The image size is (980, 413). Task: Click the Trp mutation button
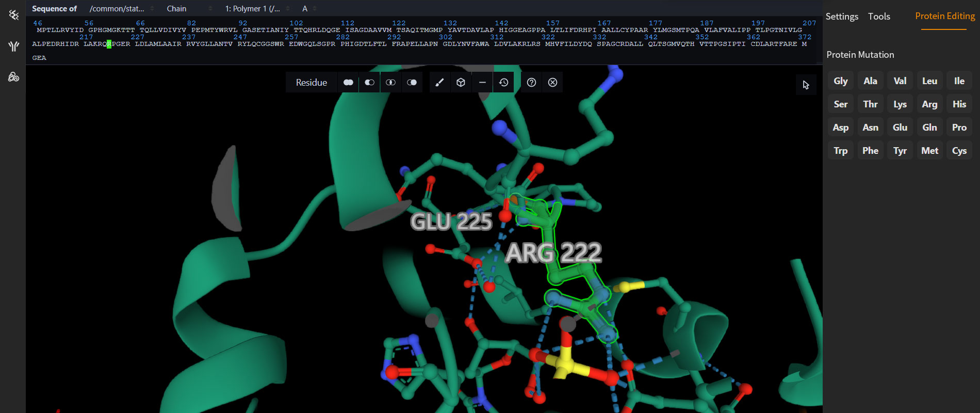[x=840, y=151]
